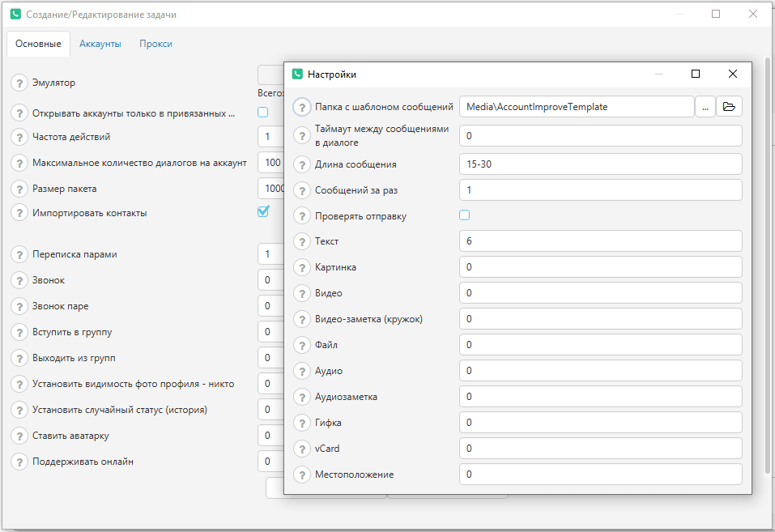This screenshot has height=532, width=775.
Task: Open help for Импортировать контакты
Action: pyautogui.click(x=19, y=213)
